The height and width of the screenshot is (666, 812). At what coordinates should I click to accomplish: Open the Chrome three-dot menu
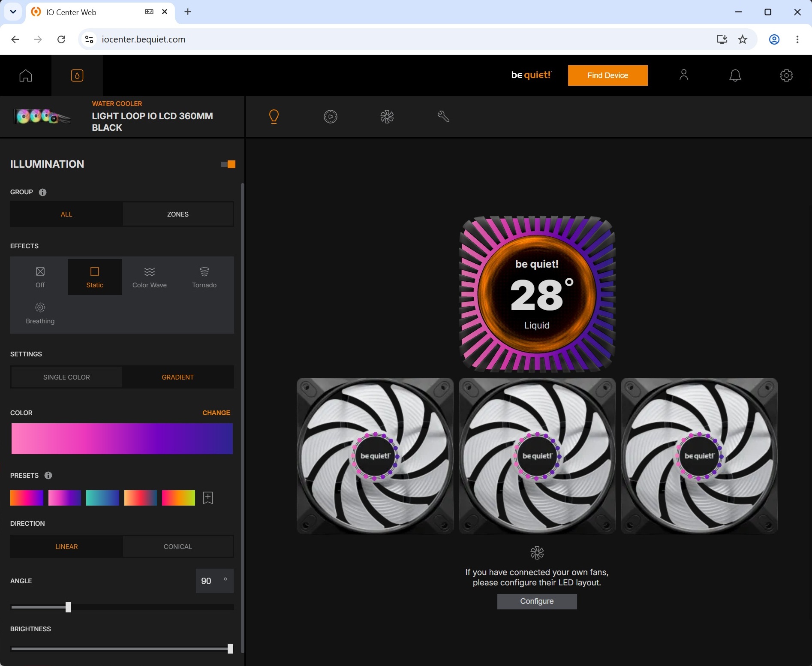click(797, 39)
